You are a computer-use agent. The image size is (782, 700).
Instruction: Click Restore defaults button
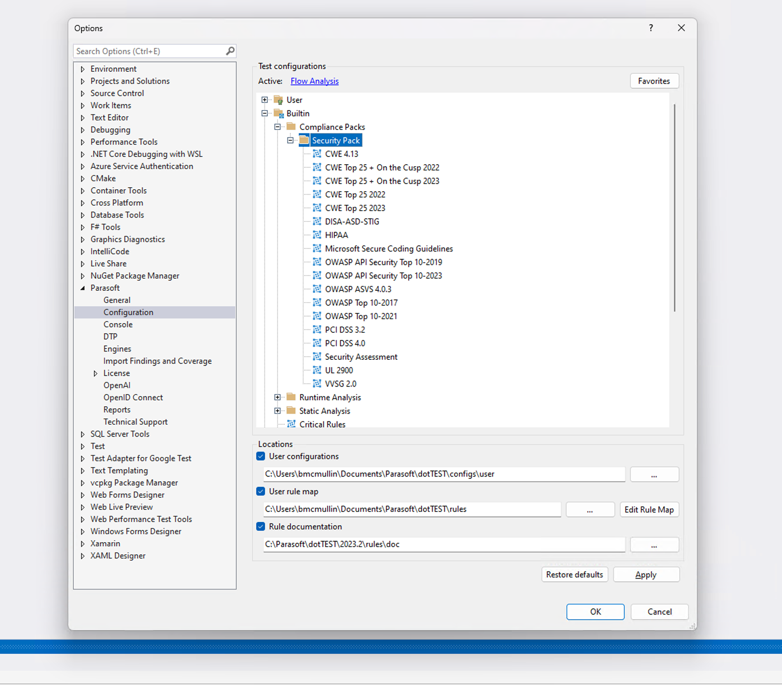tap(574, 574)
